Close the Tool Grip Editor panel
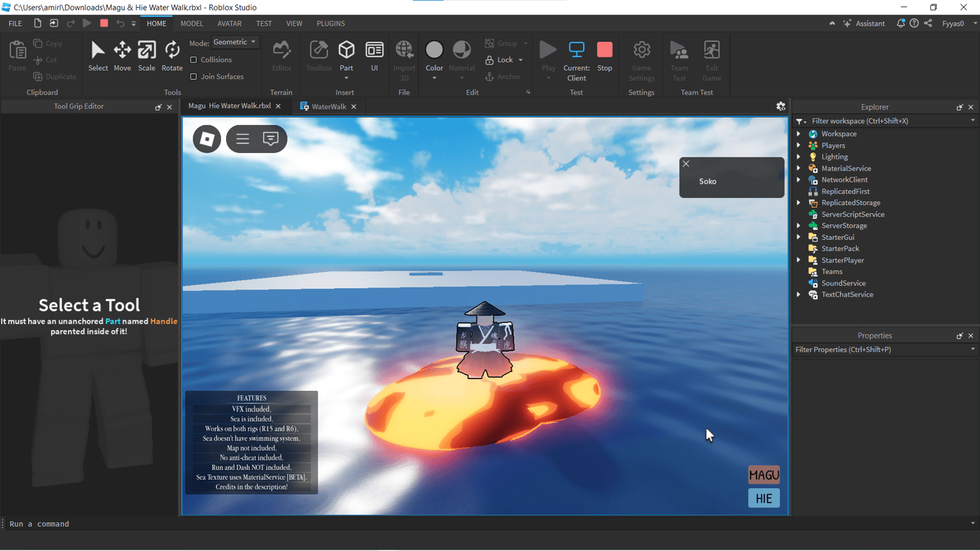This screenshot has width=980, height=551. point(170,107)
